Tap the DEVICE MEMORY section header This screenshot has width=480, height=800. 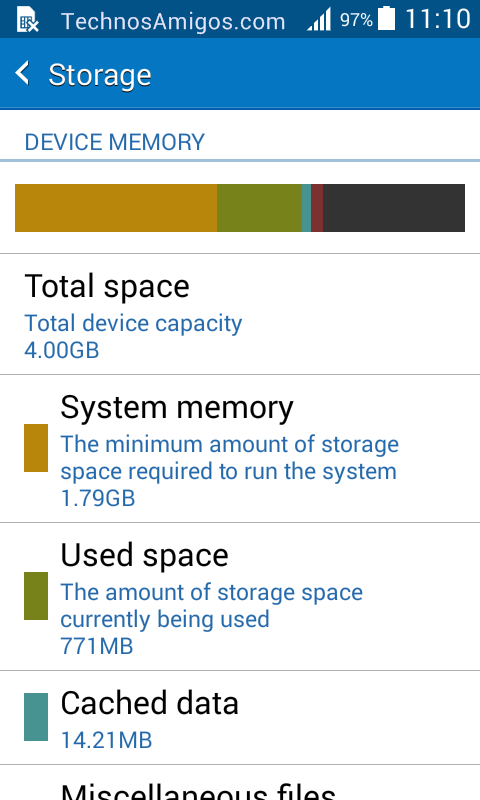(x=114, y=142)
